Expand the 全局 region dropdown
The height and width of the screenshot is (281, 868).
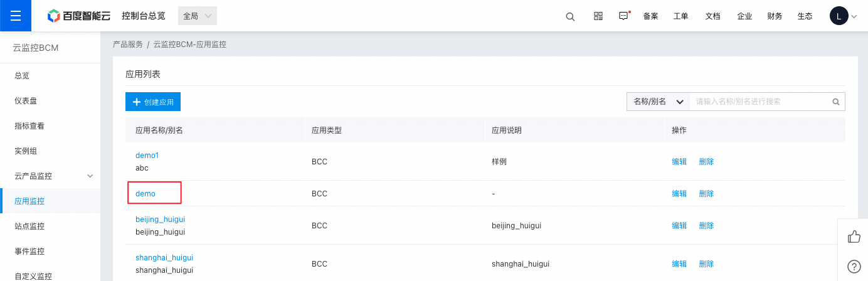(x=198, y=16)
